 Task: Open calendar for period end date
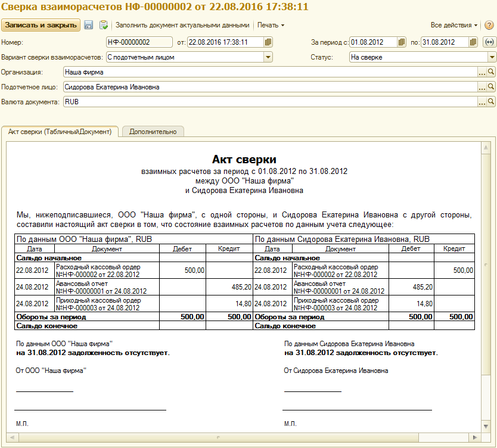473,42
